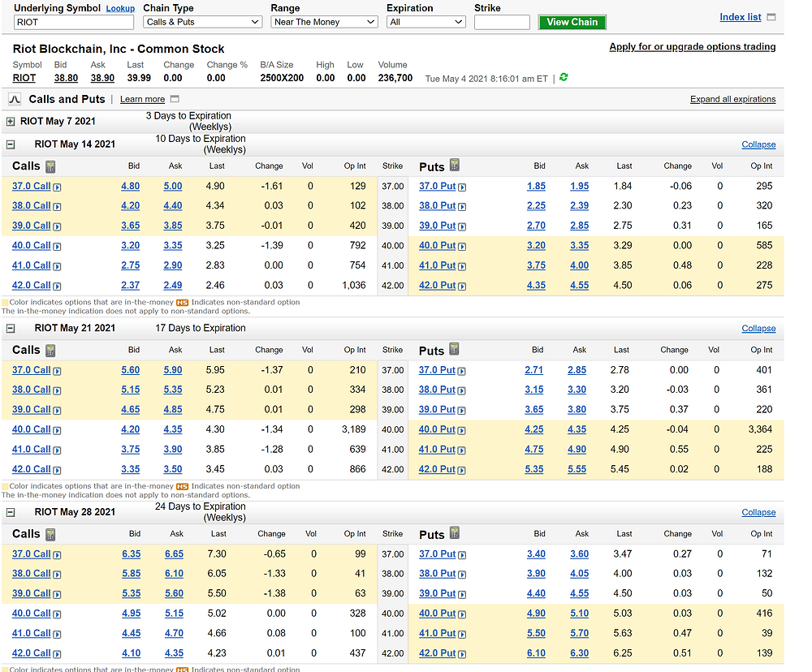Click the detail icon beside May 21 37.0 Put
The height and width of the screenshot is (672, 812).
click(461, 371)
